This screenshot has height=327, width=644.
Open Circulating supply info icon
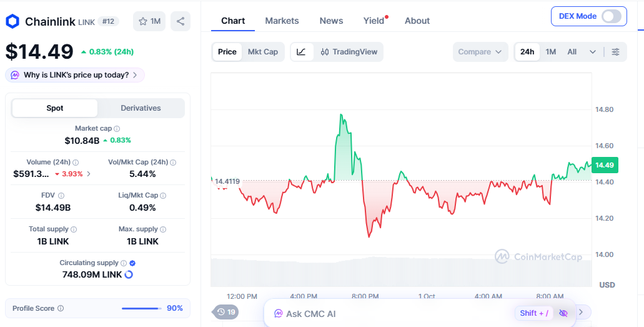124,263
